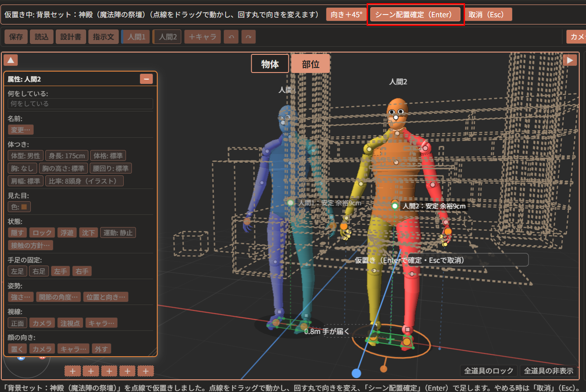Viewport: 586px width, 392px height.
Task: Toggle the ロック state button
Action: pyautogui.click(x=42, y=232)
